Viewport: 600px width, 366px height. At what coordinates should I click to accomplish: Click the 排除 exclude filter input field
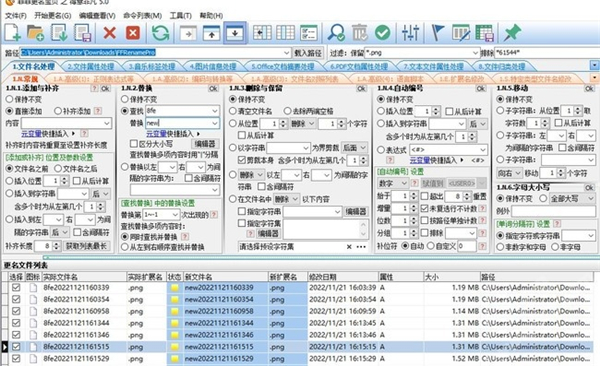(547, 53)
